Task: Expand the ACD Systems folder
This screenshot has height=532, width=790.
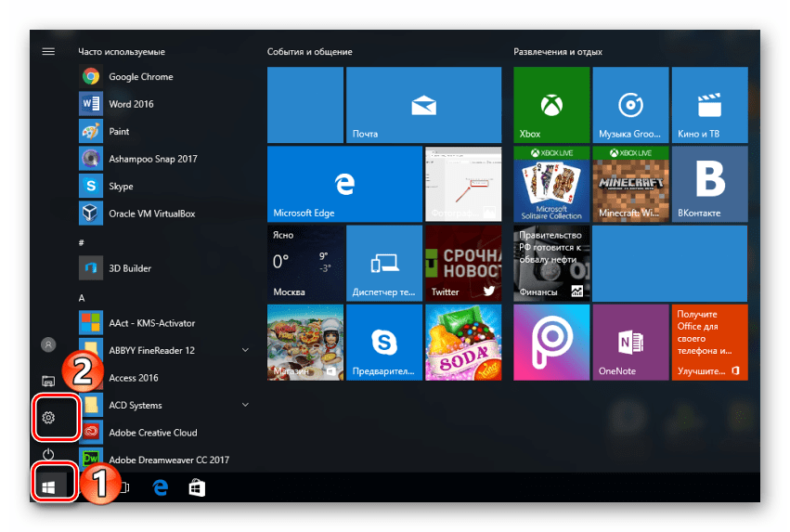Action: tap(245, 405)
